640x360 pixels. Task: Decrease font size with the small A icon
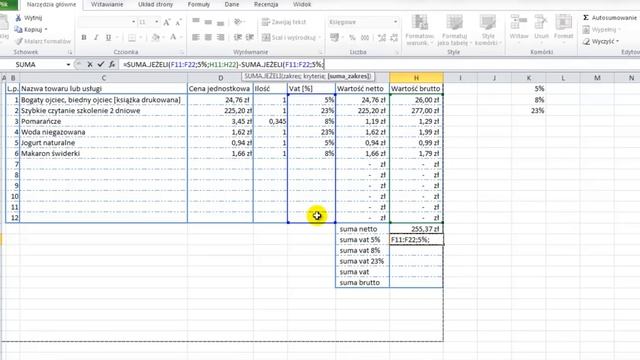178,22
